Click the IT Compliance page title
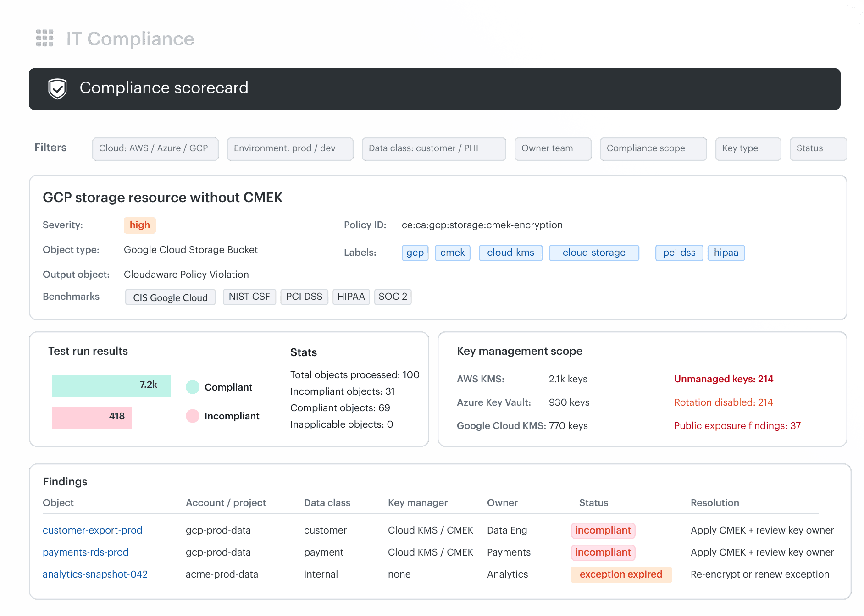This screenshot has width=864, height=616. point(130,39)
